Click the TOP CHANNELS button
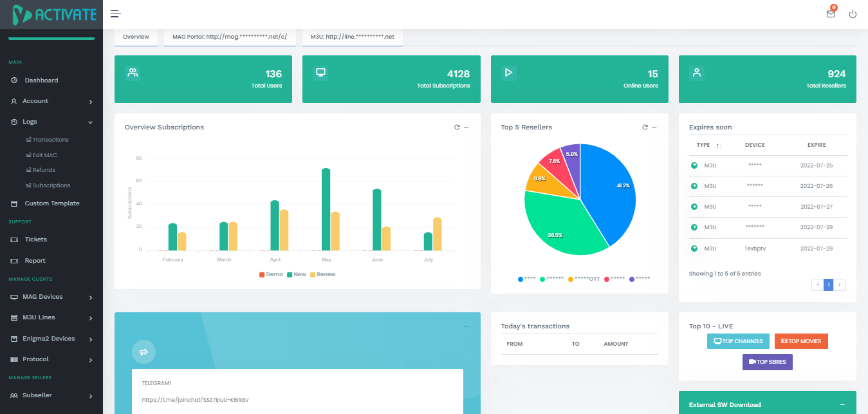The width and height of the screenshot is (868, 414). click(x=738, y=341)
